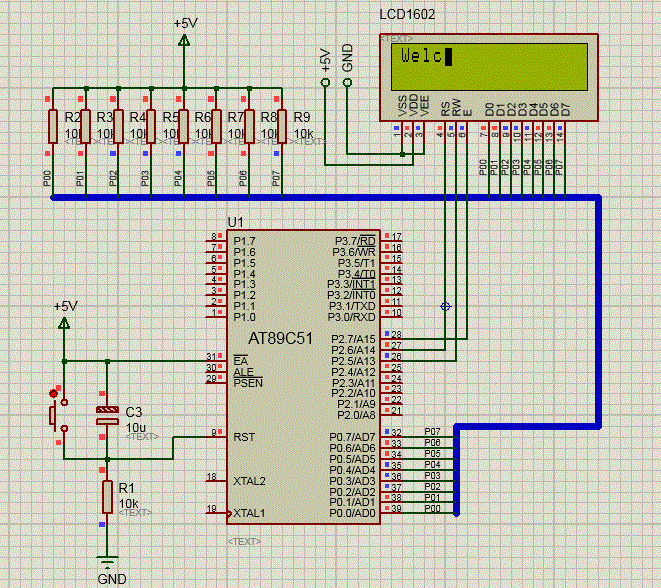Click the P1.7 pin label
The height and width of the screenshot is (588, 661).
[245, 241]
